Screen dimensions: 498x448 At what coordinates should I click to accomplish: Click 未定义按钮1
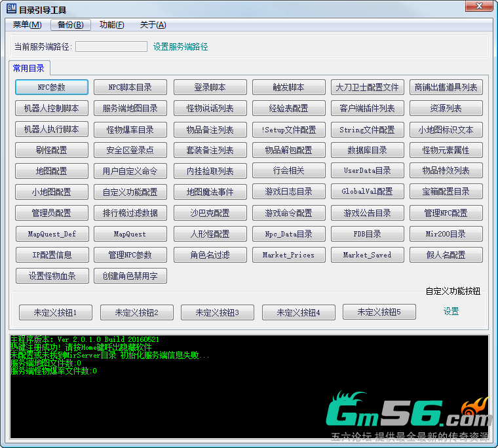tap(56, 312)
